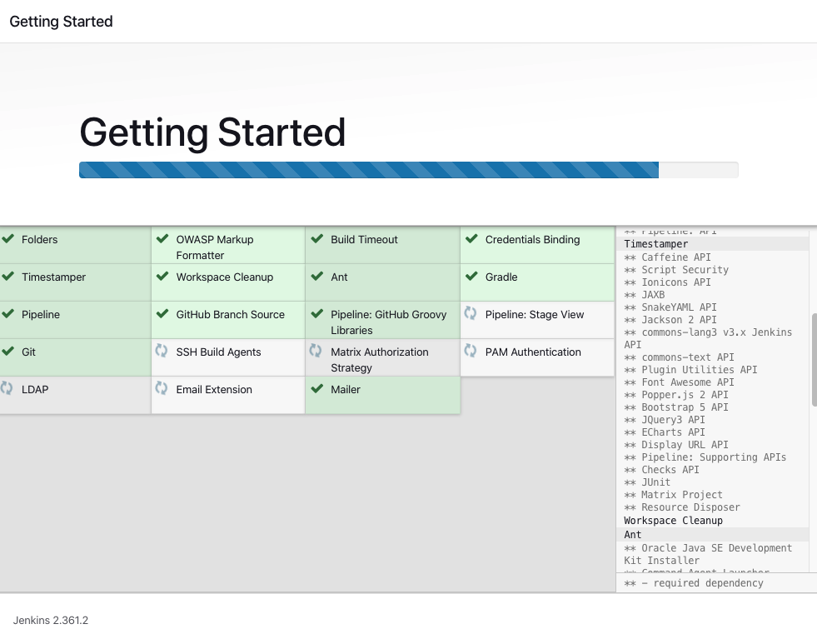Click the Build Timeout plugin name
817x644 pixels.
click(x=364, y=240)
